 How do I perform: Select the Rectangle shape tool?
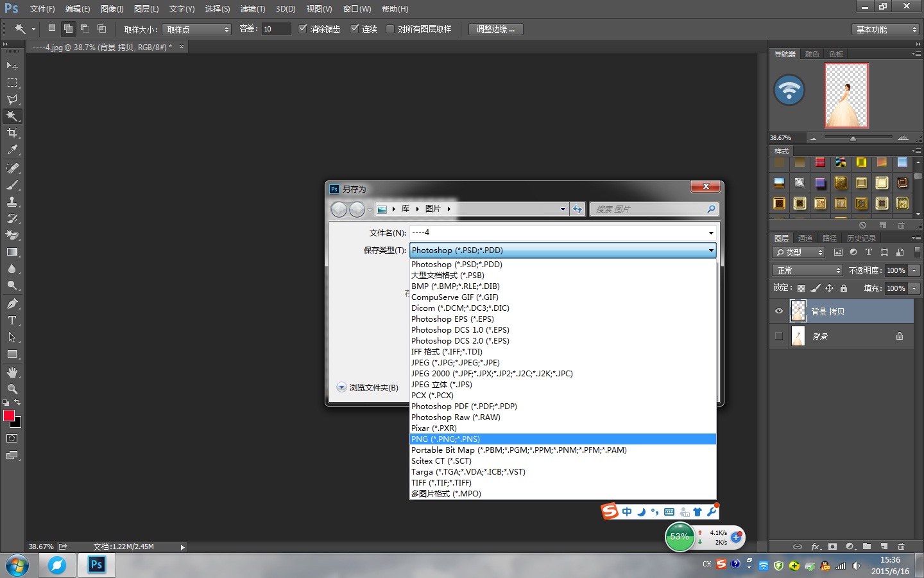click(12, 354)
